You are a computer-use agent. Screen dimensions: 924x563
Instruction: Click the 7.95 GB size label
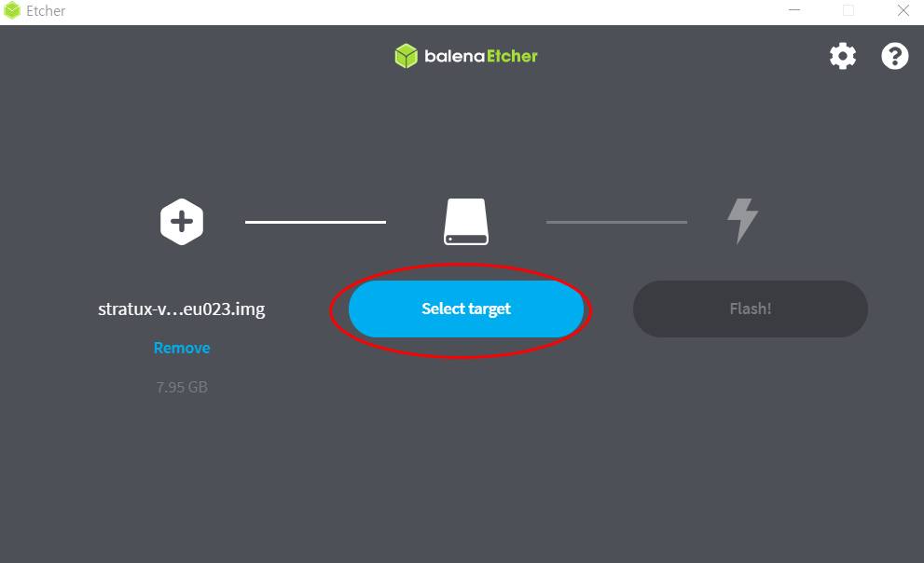click(x=182, y=387)
